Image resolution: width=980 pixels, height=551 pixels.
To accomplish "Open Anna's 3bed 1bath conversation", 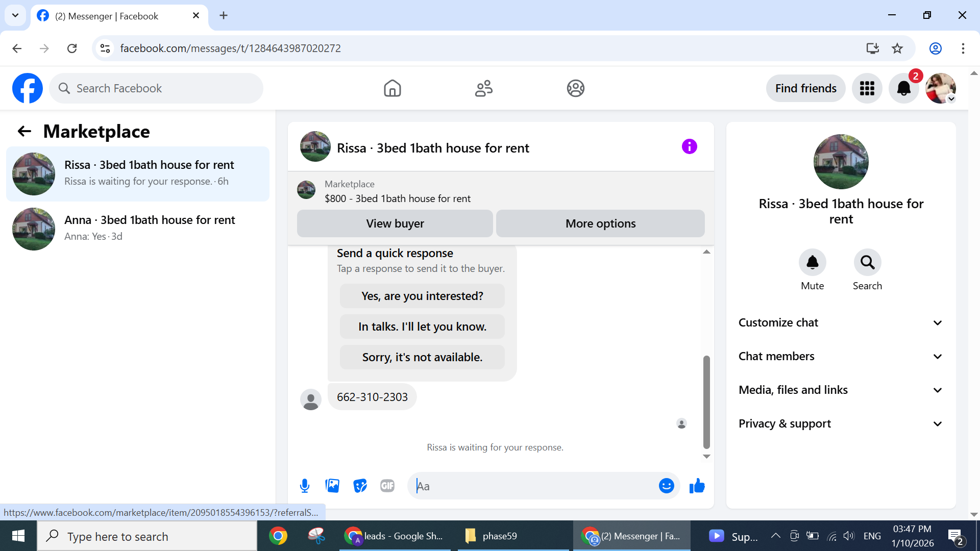I will (138, 229).
